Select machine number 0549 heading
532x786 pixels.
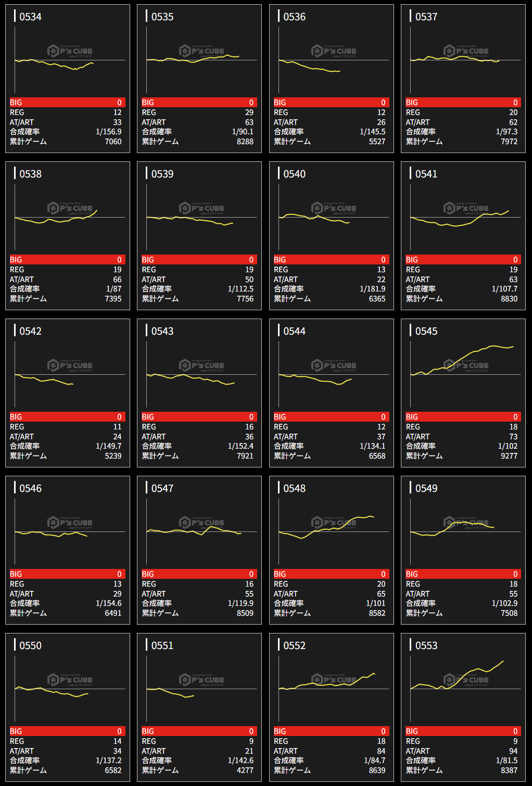(x=426, y=488)
